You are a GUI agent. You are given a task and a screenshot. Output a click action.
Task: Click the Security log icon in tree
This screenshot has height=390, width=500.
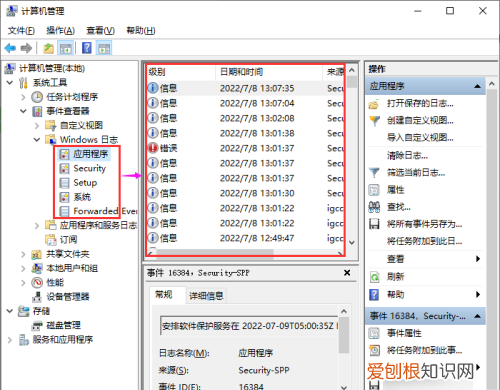click(64, 169)
